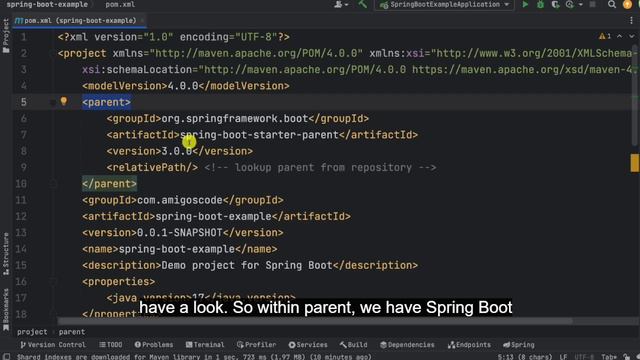
Task: Click the Tab indent setting indicator
Action: 609,357
